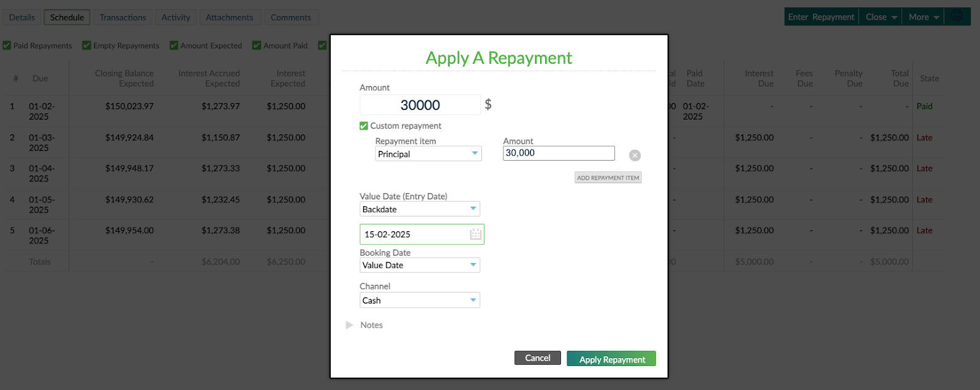The width and height of the screenshot is (980, 390).
Task: Click the Penalty Due column header
Action: 848,78
